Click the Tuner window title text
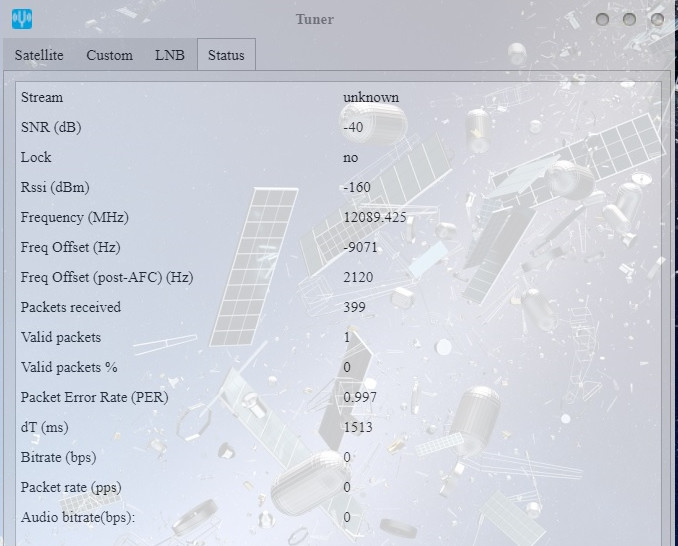This screenshot has width=678, height=546. (315, 19)
